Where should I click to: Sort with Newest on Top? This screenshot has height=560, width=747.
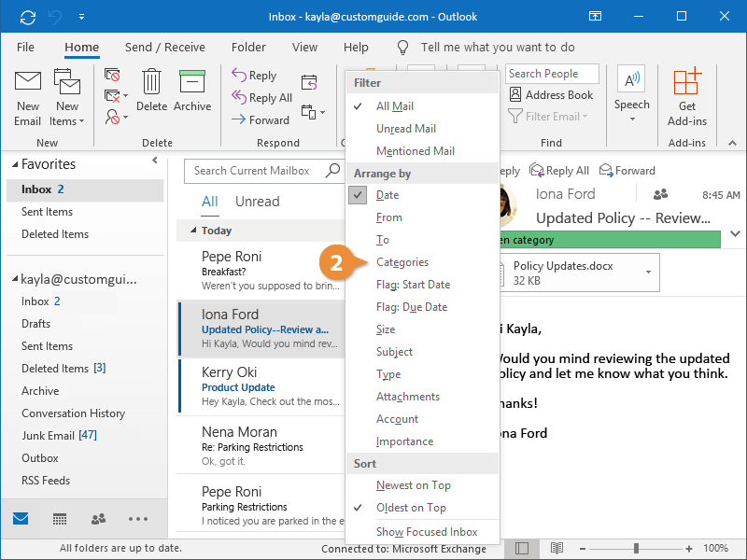click(422, 485)
